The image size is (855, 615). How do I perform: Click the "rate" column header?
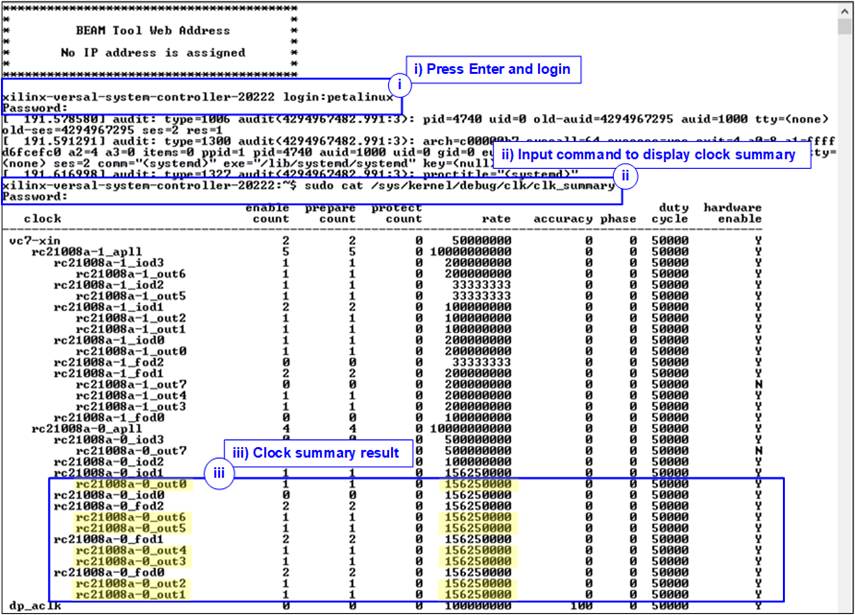click(496, 219)
